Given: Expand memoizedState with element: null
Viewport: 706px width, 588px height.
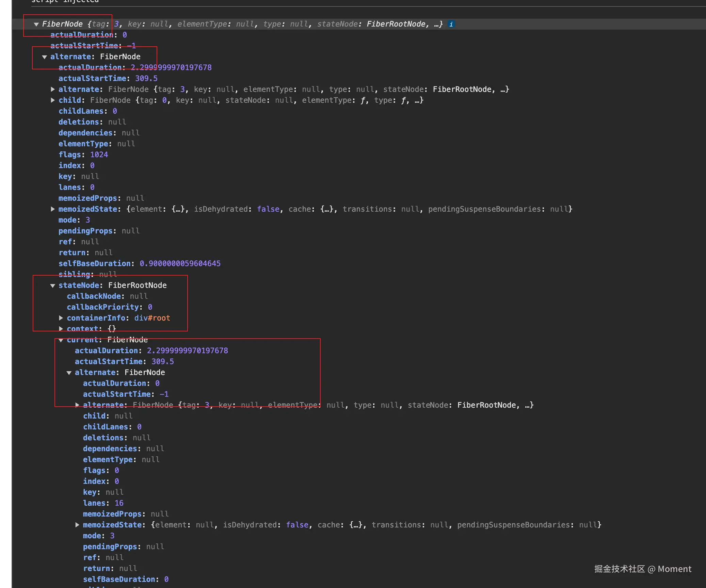Looking at the screenshot, I should click(77, 525).
